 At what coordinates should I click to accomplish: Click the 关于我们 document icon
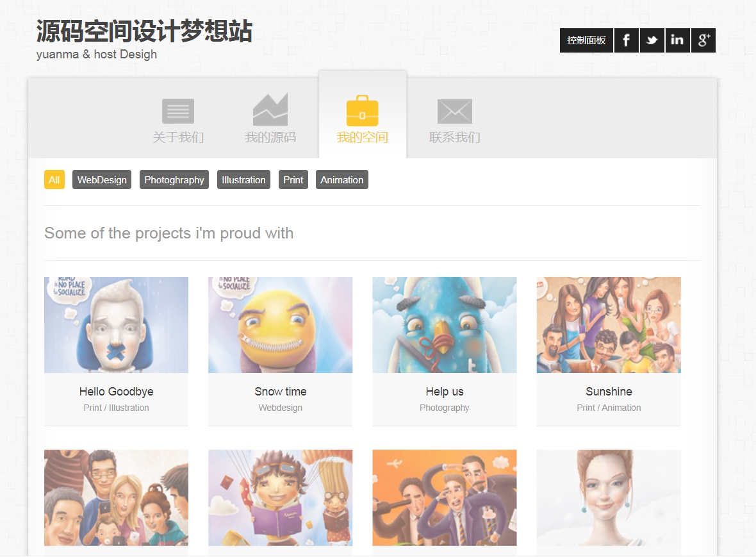[x=178, y=111]
